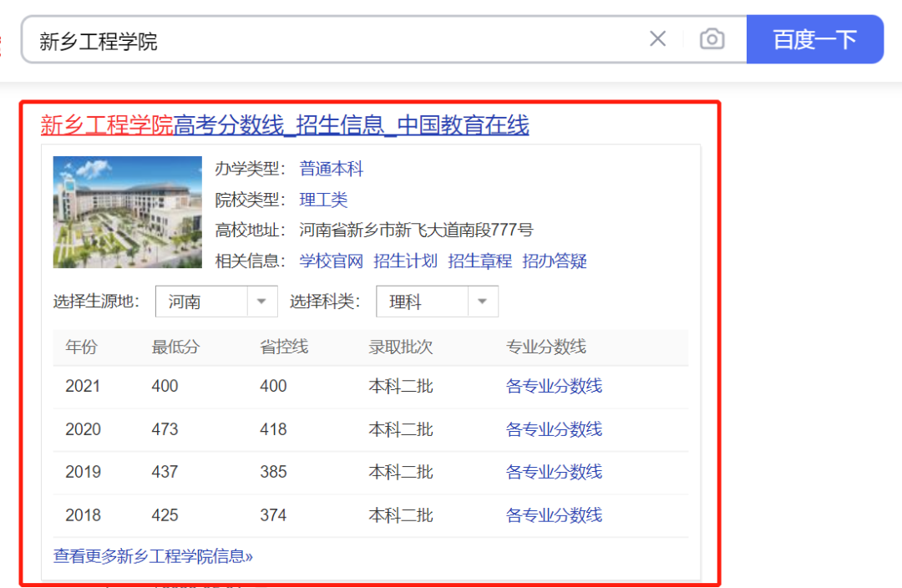
Task: Open the 学校官网 link
Action: (332, 261)
